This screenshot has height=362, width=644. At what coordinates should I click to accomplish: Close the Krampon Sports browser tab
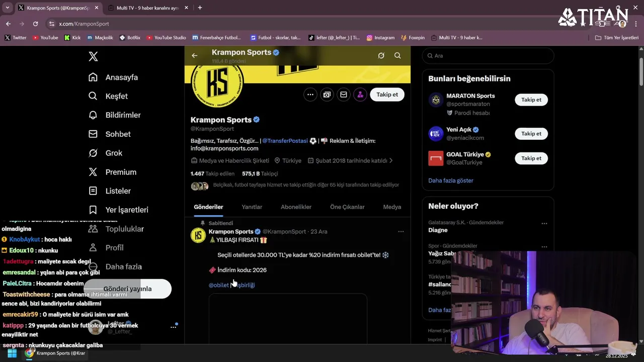(96, 8)
